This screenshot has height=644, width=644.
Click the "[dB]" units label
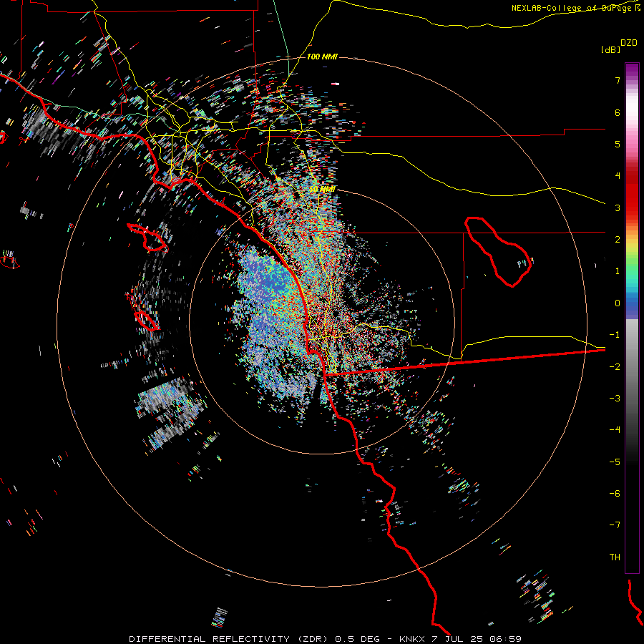pos(610,49)
